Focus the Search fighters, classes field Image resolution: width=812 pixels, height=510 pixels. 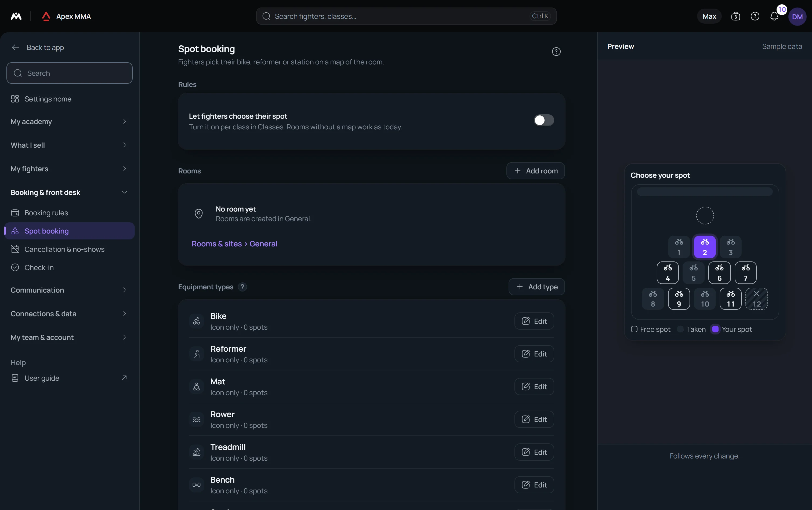tap(406, 16)
